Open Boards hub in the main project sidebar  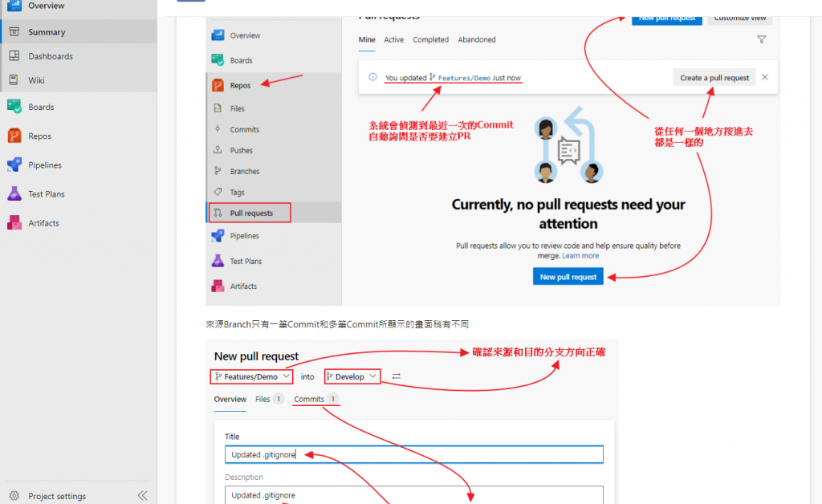click(79, 107)
